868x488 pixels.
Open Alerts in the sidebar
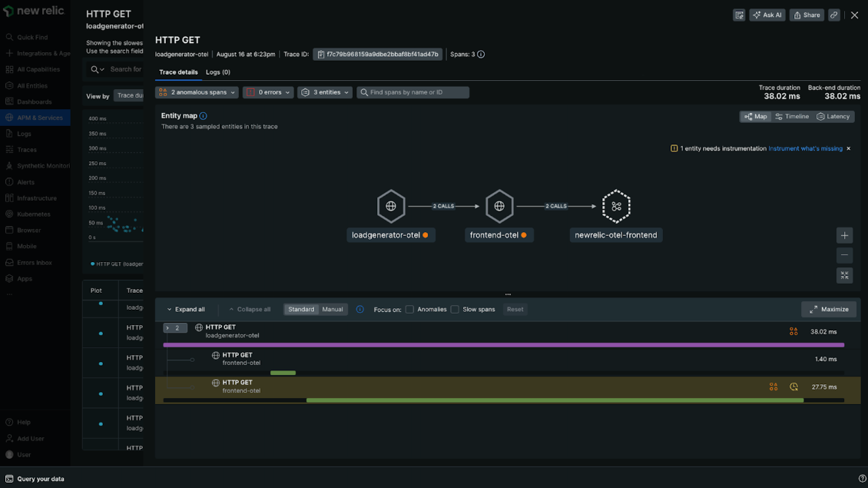tap(25, 181)
